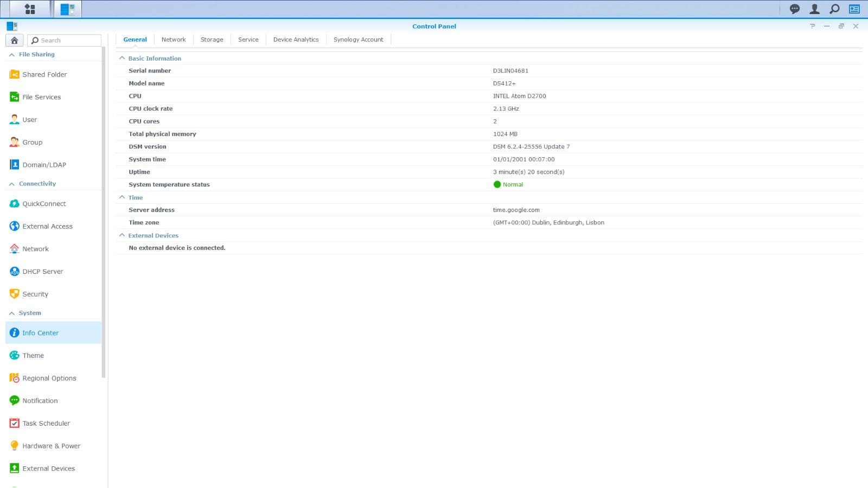This screenshot has height=488, width=868.
Task: Open the DHCP Server settings
Action: 14,271
